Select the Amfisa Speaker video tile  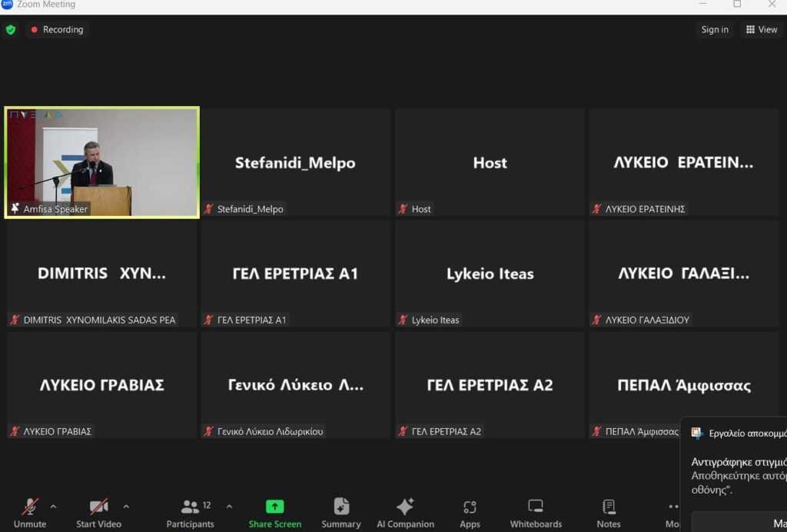(x=101, y=162)
